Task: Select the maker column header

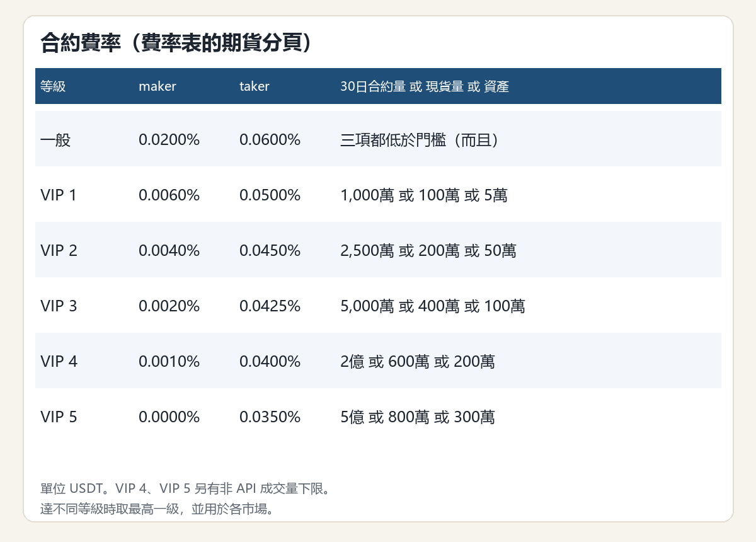Action: pyautogui.click(x=157, y=86)
